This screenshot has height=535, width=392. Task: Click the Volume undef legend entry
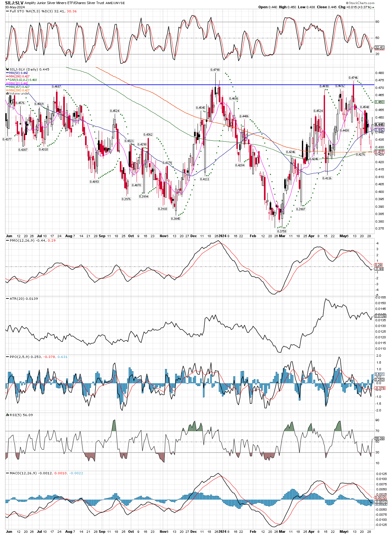coord(19,94)
